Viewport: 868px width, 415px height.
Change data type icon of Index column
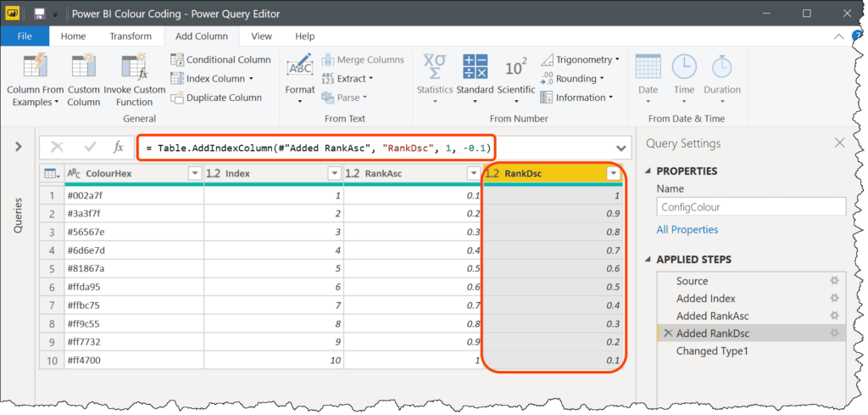(214, 173)
